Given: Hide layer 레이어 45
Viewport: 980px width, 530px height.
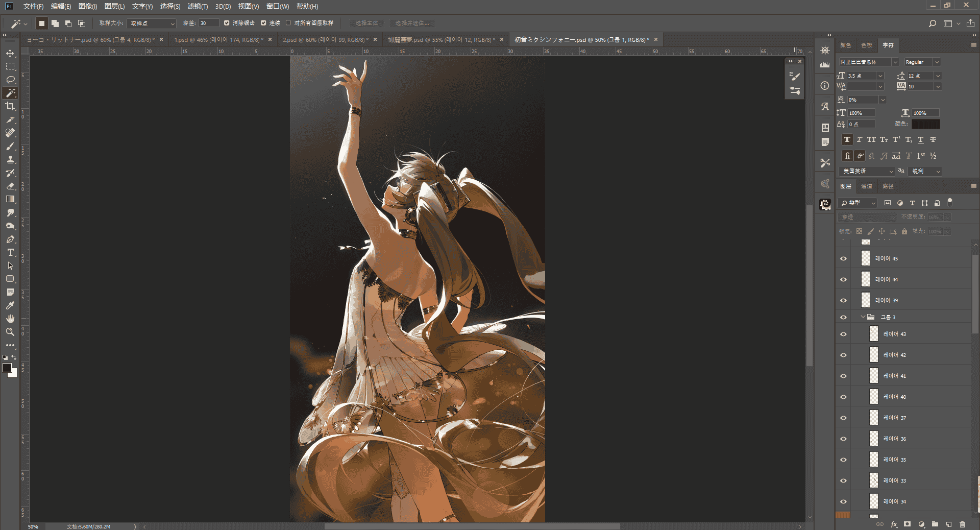Looking at the screenshot, I should pyautogui.click(x=843, y=258).
